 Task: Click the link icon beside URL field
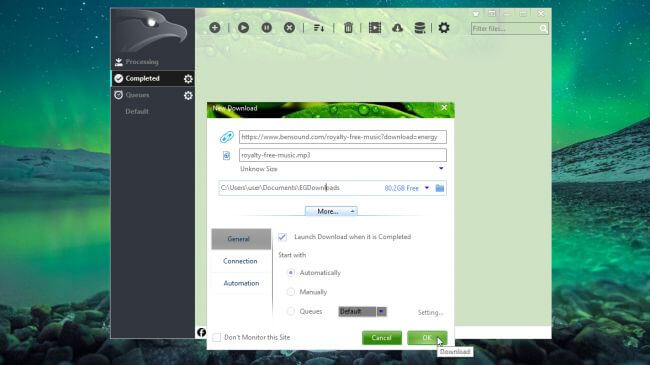click(x=227, y=137)
